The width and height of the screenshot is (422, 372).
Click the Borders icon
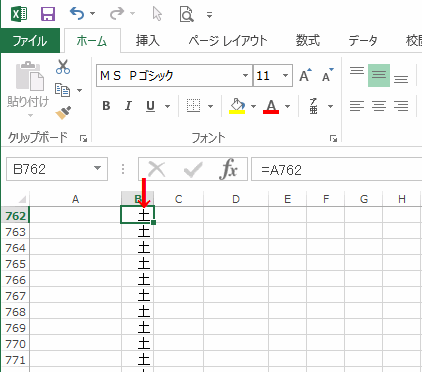coord(193,106)
